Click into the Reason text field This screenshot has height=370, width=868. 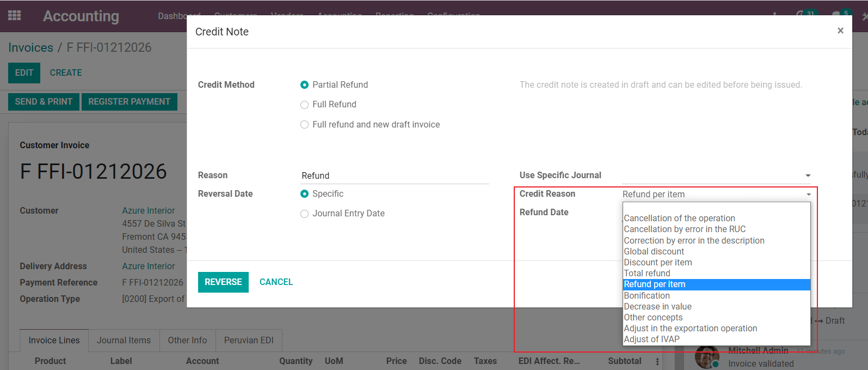[x=394, y=176]
